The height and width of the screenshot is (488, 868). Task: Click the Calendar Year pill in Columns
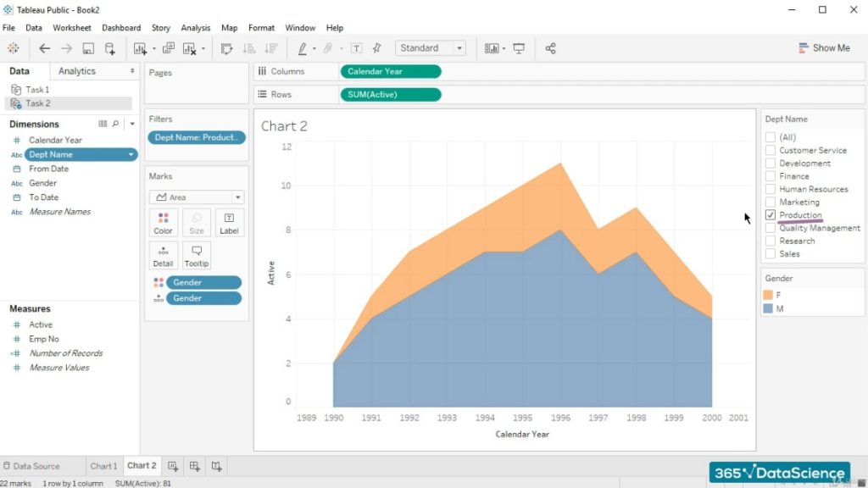click(391, 71)
